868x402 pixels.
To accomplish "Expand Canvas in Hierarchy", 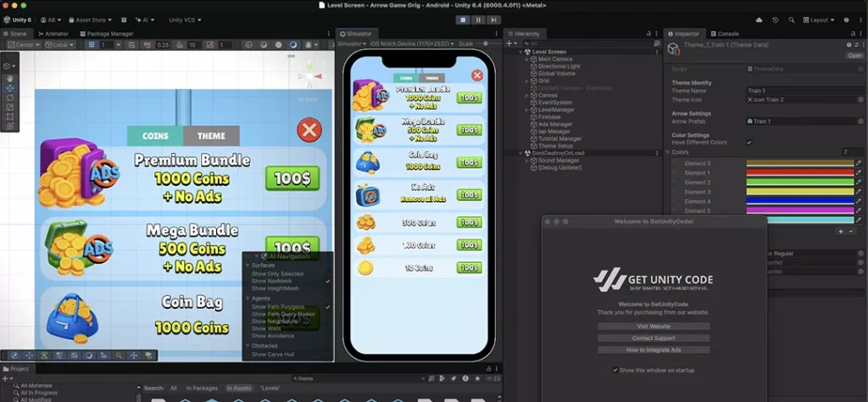I will pyautogui.click(x=527, y=95).
